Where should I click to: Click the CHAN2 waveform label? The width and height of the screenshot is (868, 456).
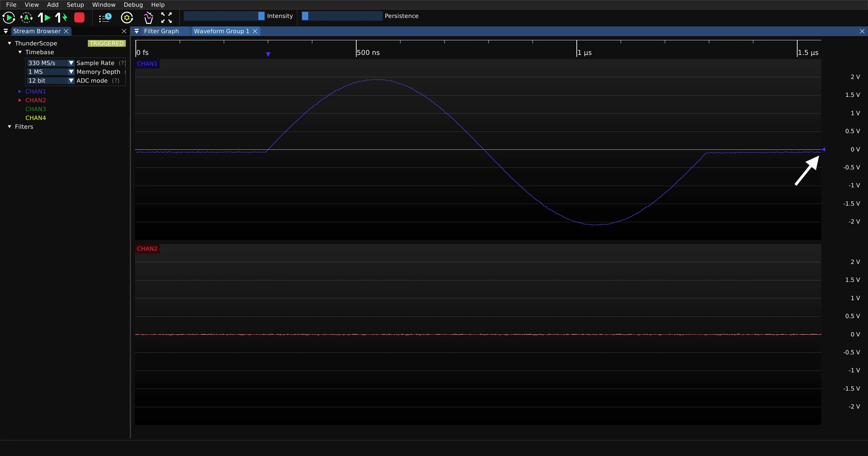[147, 249]
